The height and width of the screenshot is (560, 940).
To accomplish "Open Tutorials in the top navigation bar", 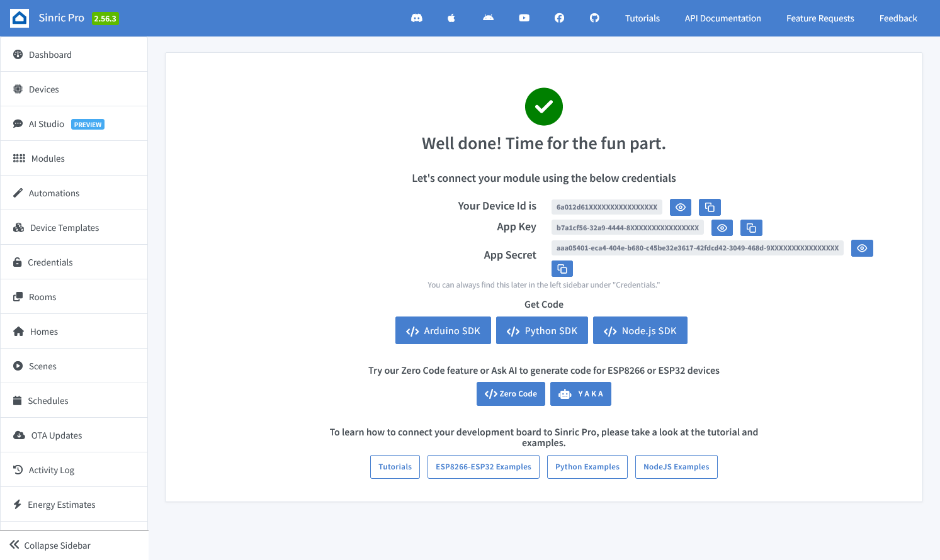I will pyautogui.click(x=642, y=18).
